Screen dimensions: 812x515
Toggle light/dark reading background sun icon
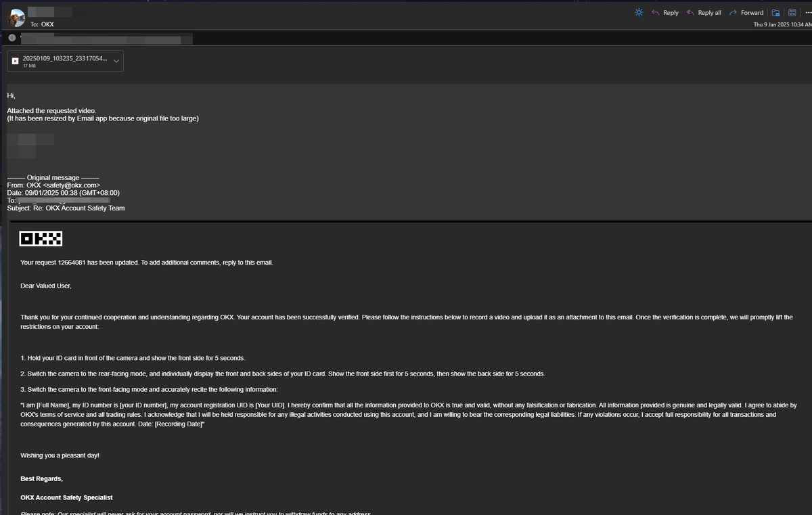pyautogui.click(x=639, y=12)
